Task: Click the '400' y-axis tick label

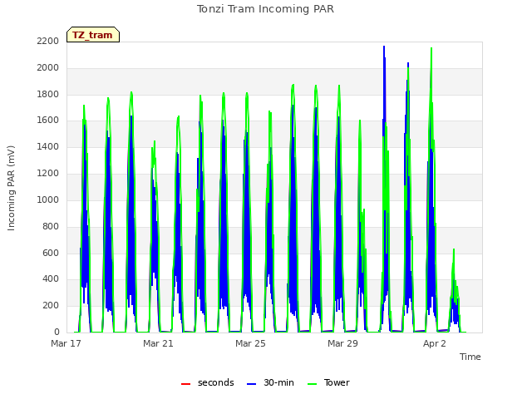Action: pos(51,279)
